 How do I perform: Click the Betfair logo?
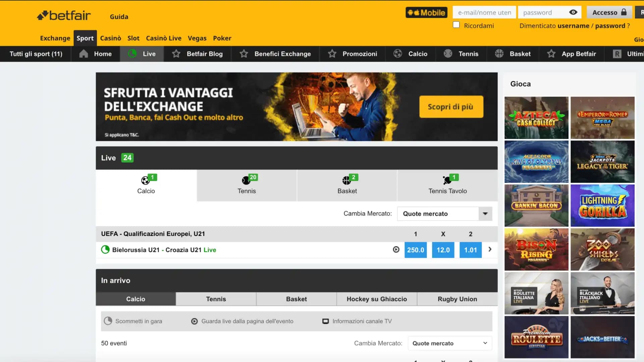(63, 15)
